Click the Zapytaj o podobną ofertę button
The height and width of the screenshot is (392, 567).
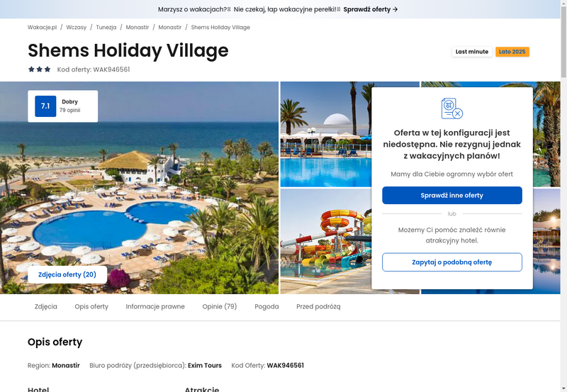(452, 262)
